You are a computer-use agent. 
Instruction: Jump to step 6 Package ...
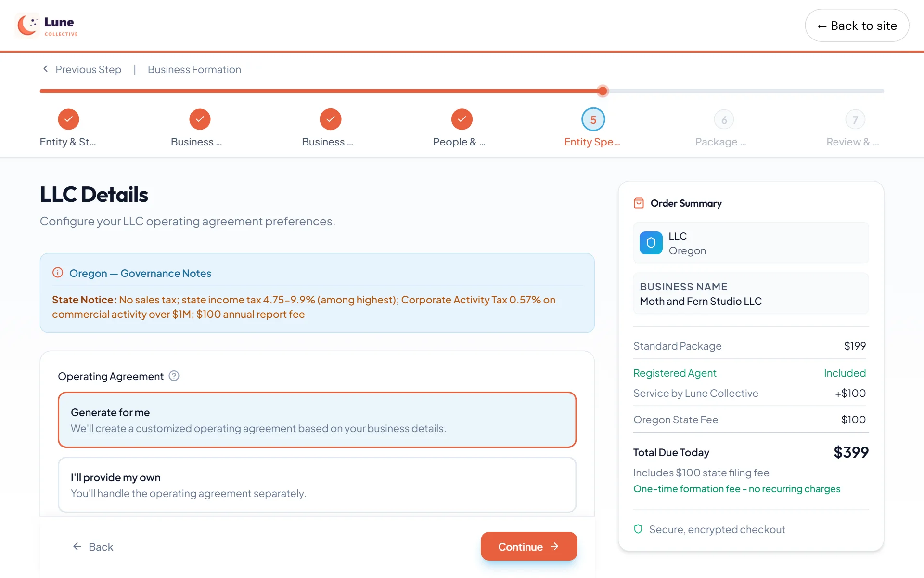pos(724,119)
